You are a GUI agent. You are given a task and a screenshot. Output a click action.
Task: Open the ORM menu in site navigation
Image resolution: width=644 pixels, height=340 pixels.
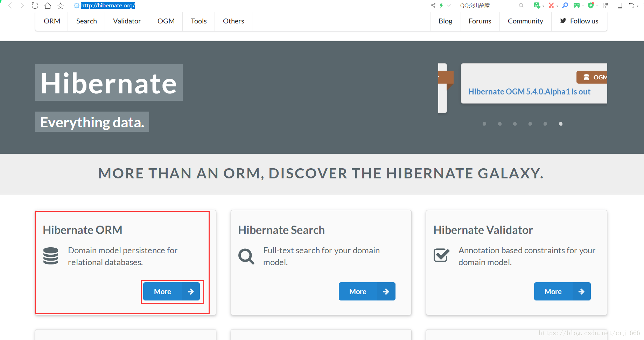click(52, 21)
